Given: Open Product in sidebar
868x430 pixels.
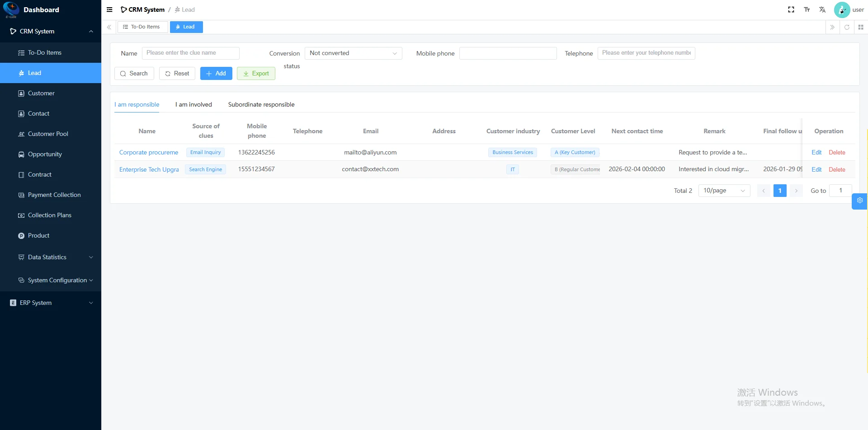Looking at the screenshot, I should coord(51,235).
